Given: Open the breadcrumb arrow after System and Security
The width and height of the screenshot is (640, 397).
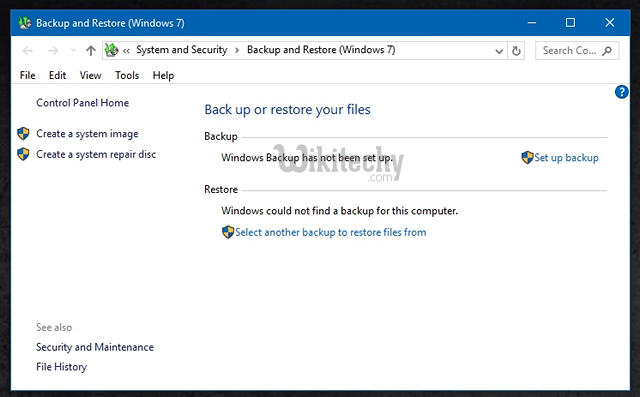Looking at the screenshot, I should tap(237, 51).
